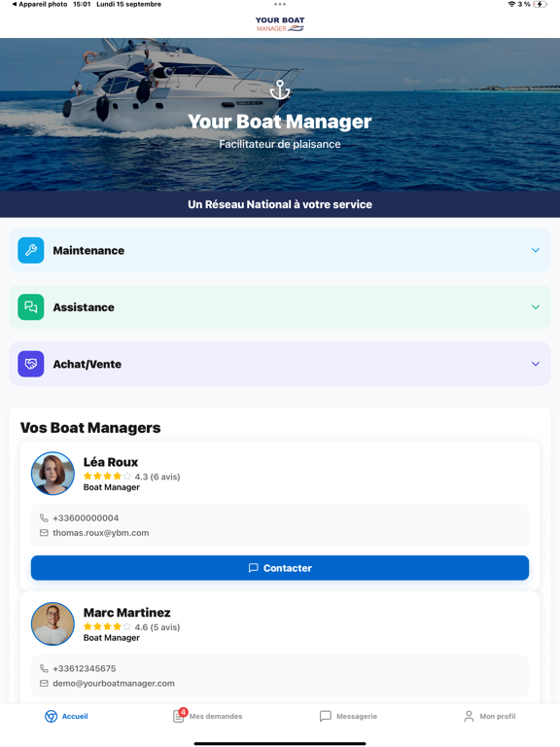Tap the battery status icon
Screen dimensions: 560x747
coord(540,4)
